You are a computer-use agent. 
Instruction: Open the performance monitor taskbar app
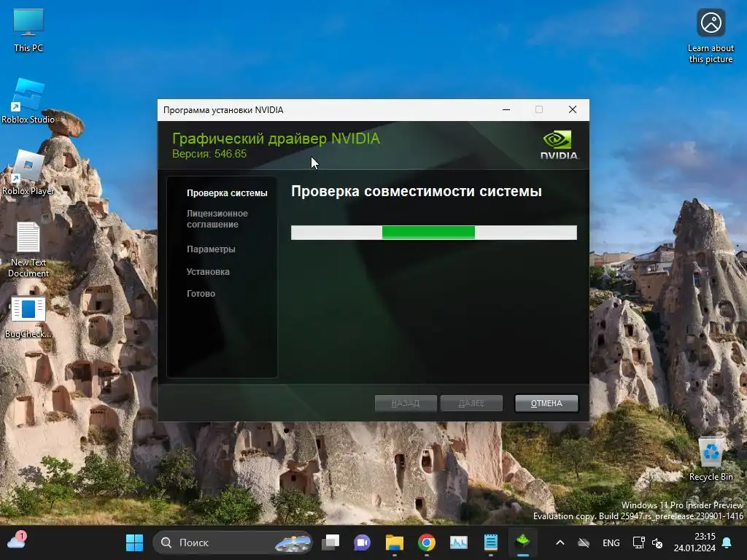tap(459, 542)
